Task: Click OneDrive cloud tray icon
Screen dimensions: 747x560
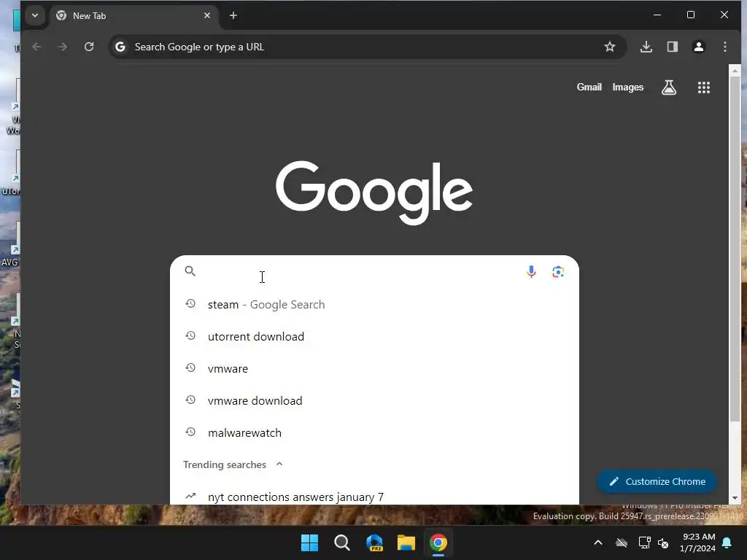Action: pyautogui.click(x=622, y=542)
